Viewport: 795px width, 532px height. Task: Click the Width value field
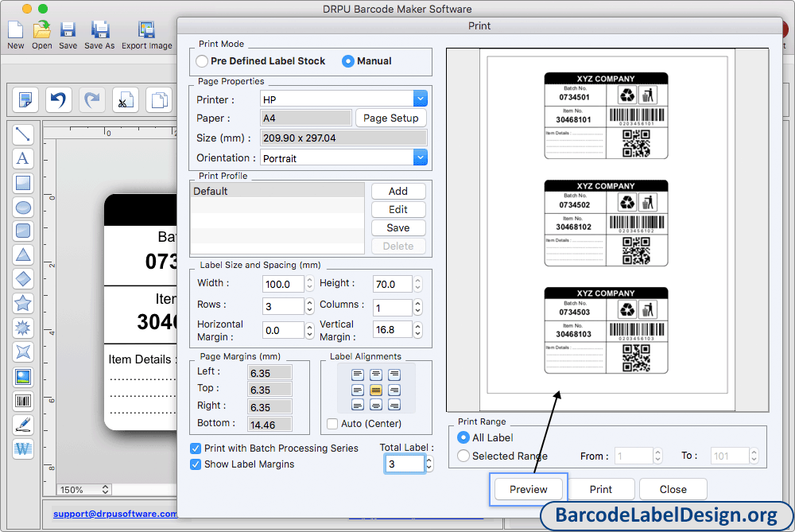click(x=284, y=284)
